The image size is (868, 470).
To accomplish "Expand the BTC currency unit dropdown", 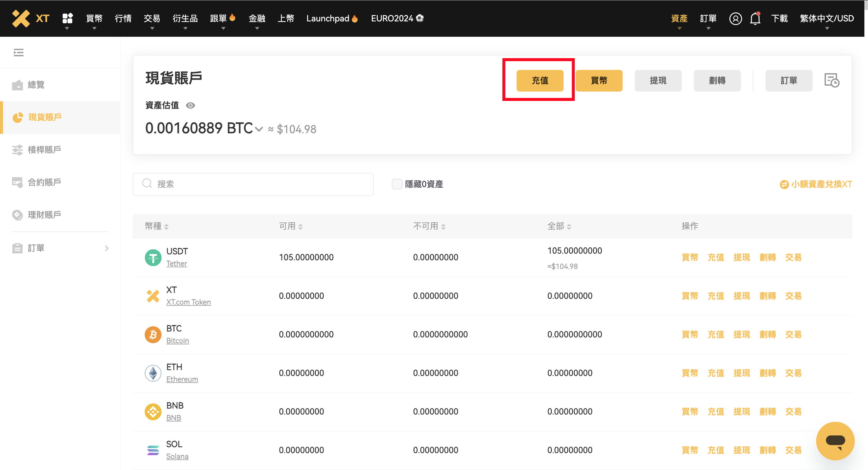I will pos(259,129).
